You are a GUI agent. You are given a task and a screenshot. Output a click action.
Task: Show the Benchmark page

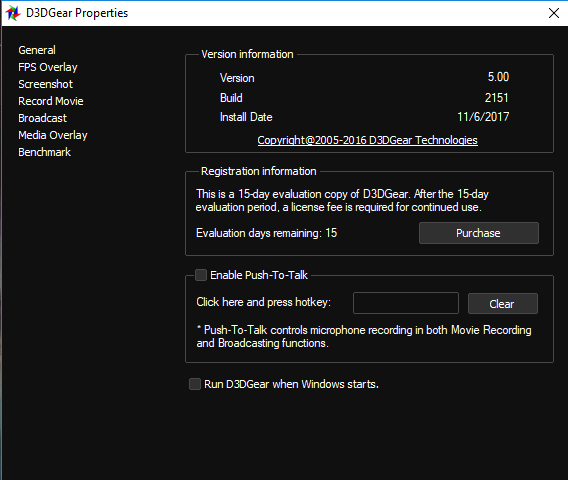[45, 152]
